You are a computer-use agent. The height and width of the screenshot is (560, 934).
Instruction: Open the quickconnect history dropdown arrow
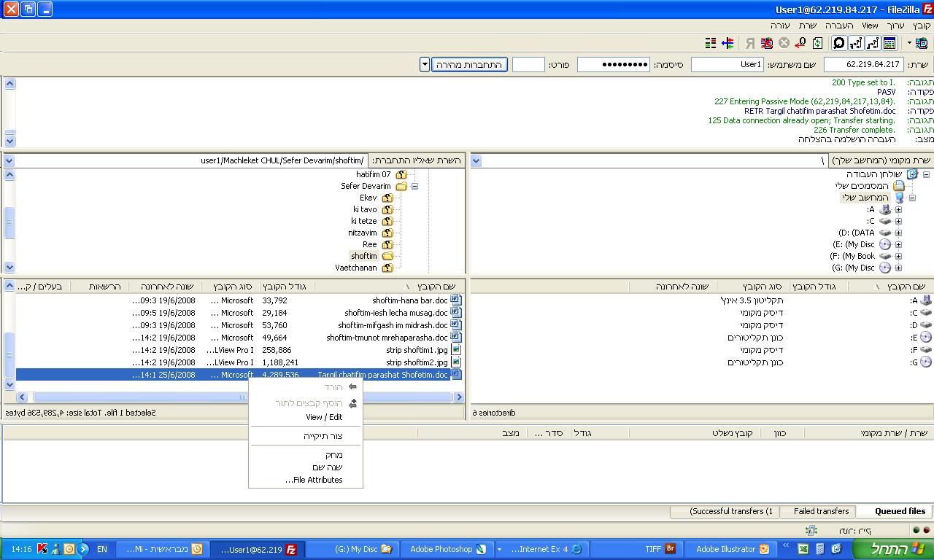425,65
